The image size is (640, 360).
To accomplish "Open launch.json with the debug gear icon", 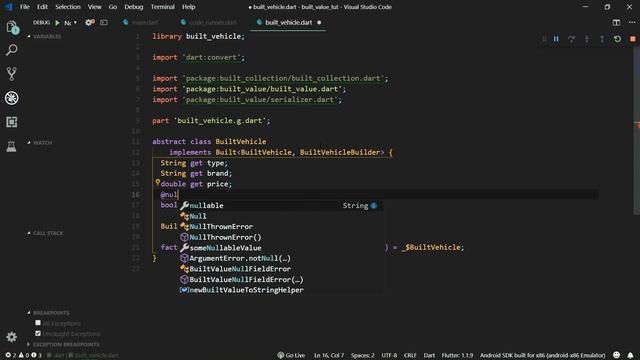I will coord(90,22).
